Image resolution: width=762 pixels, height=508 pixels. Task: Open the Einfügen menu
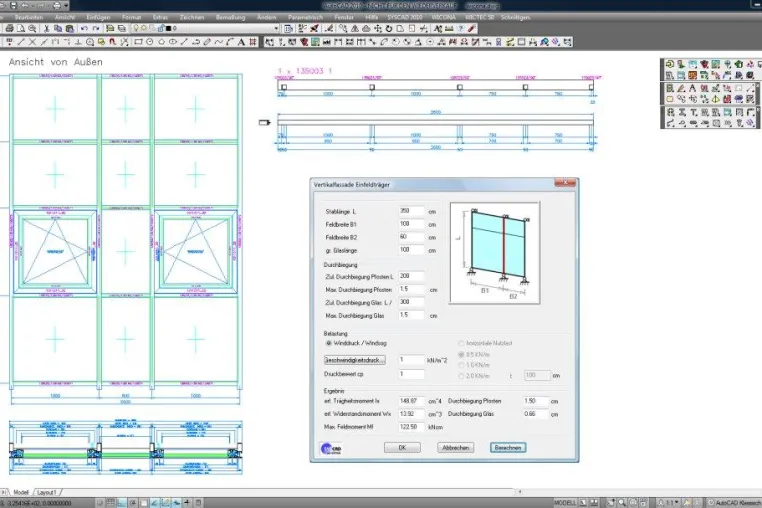pos(98,17)
